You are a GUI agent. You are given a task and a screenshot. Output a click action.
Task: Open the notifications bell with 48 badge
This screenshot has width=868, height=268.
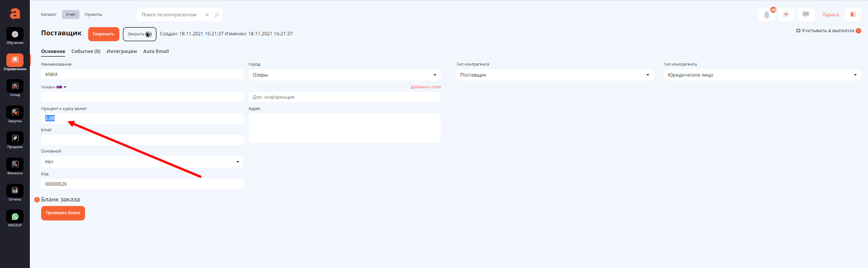pyautogui.click(x=767, y=14)
